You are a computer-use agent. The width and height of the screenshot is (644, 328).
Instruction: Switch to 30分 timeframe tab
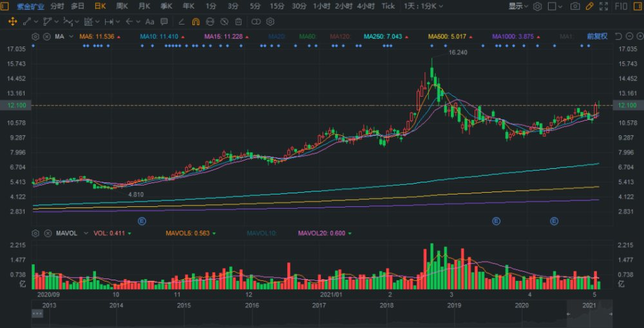[x=299, y=6]
